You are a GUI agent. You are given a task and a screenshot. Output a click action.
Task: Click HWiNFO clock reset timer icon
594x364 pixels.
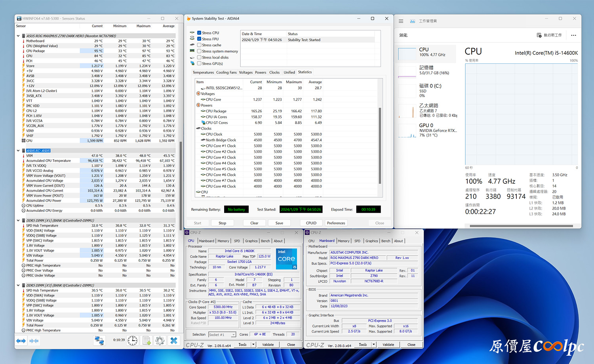[x=133, y=340]
